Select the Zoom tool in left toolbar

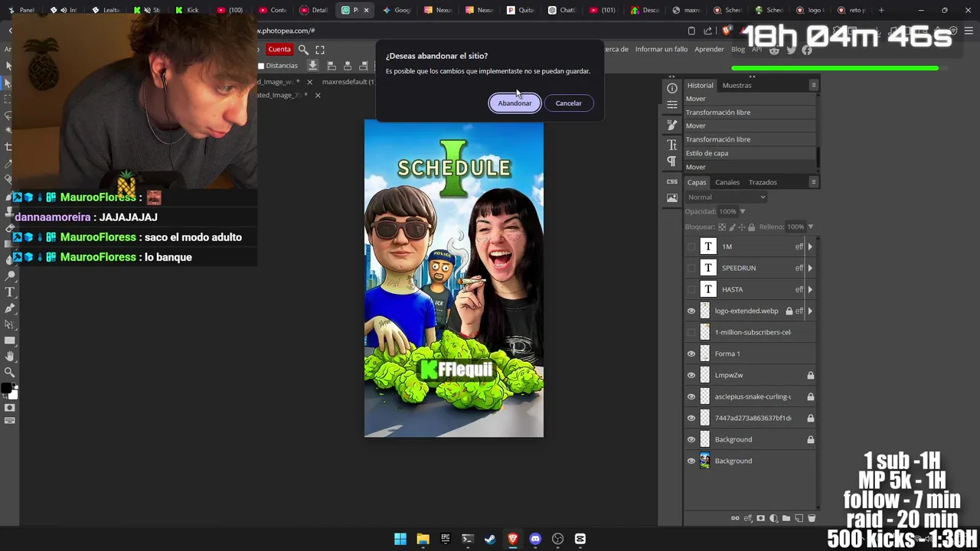coord(9,373)
